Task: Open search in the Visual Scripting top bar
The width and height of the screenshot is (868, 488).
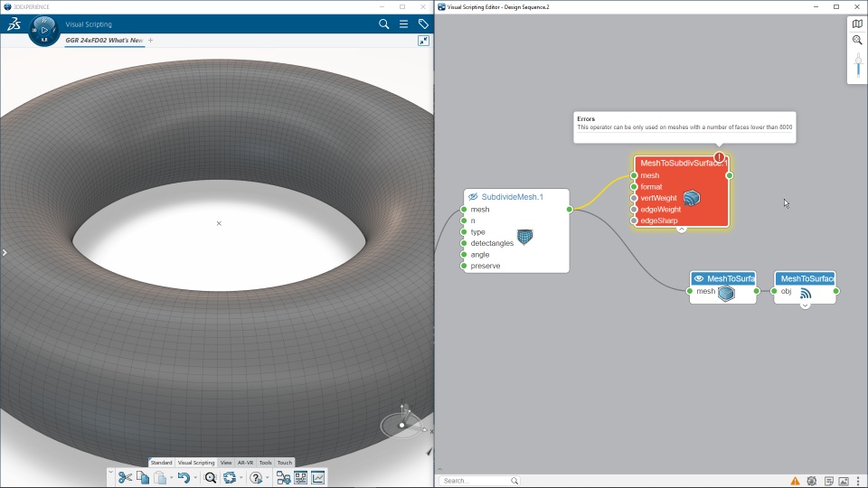Action: [x=383, y=23]
